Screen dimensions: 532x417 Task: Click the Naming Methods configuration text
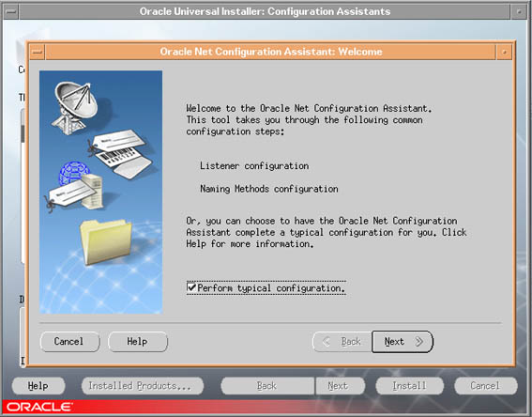pyautogui.click(x=269, y=189)
